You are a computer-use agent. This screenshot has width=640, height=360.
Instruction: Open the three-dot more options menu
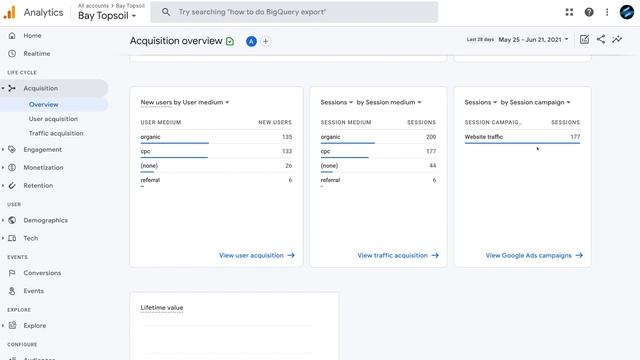(x=607, y=12)
